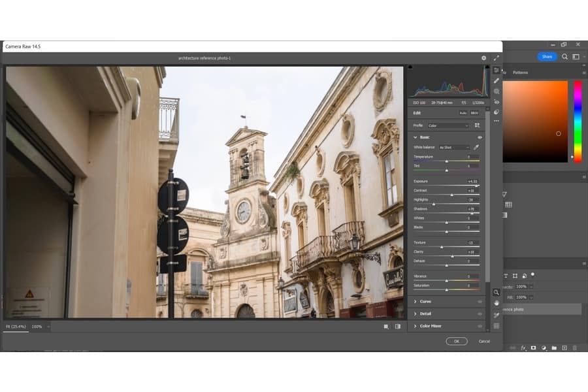Open Photoshop search magnifier icon
The width and height of the screenshot is (588, 392).
pos(564,57)
